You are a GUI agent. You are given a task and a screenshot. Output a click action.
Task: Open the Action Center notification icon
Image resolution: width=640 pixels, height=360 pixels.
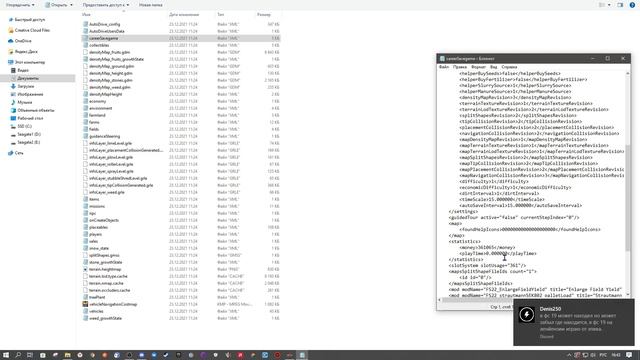629,355
